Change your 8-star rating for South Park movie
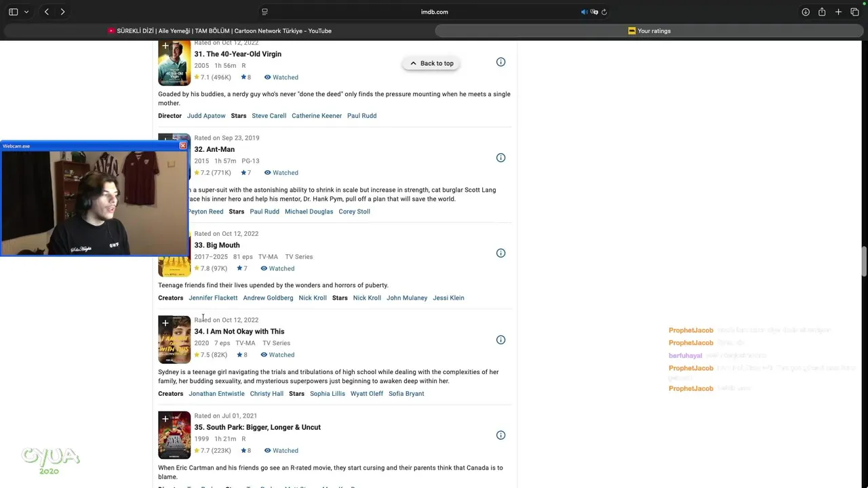This screenshot has height=488, width=868. coord(245,451)
